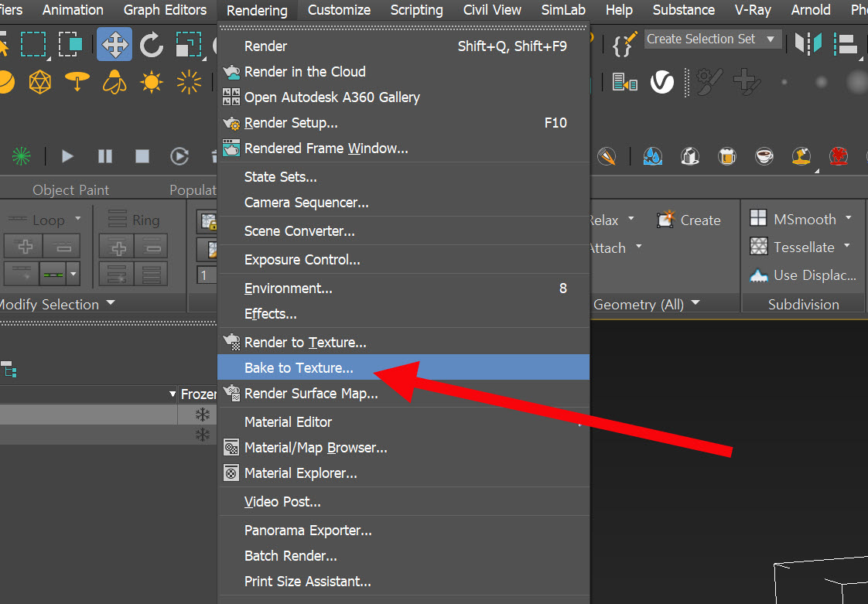
Task: Click the Ring selection button
Action: tap(133, 220)
